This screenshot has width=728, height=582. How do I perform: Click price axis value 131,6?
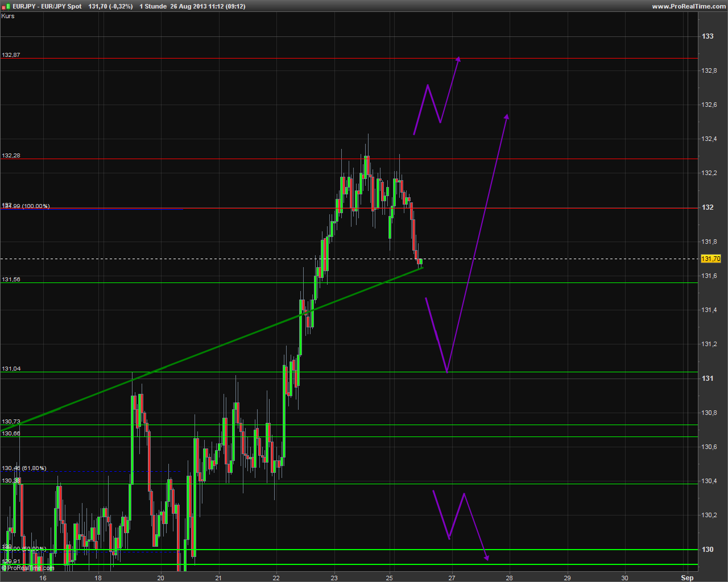(x=709, y=276)
